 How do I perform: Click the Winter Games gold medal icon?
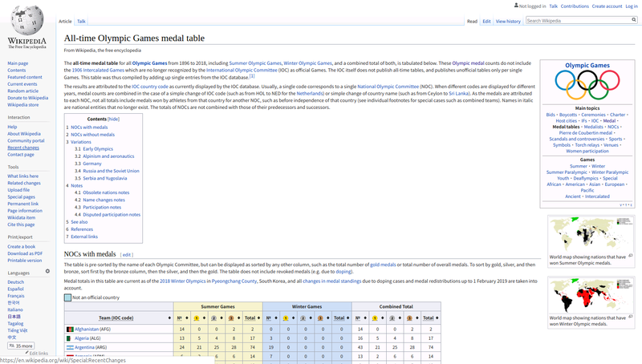pos(286,317)
